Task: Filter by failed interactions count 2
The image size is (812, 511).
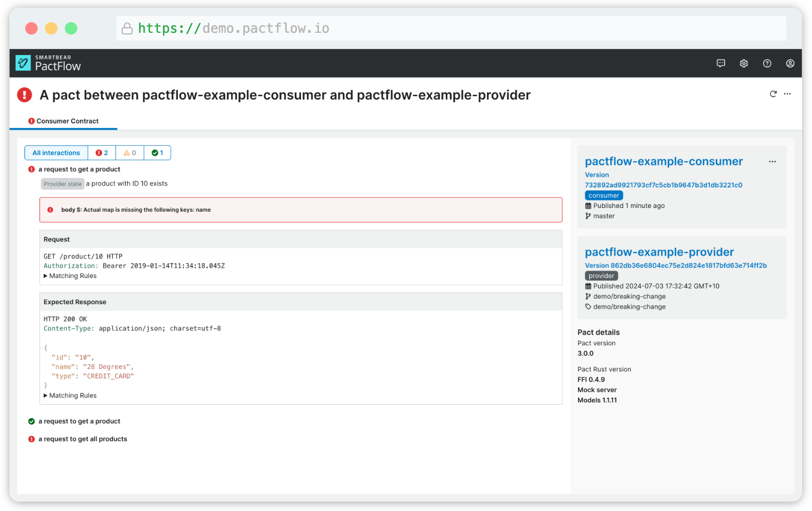Action: pos(102,153)
